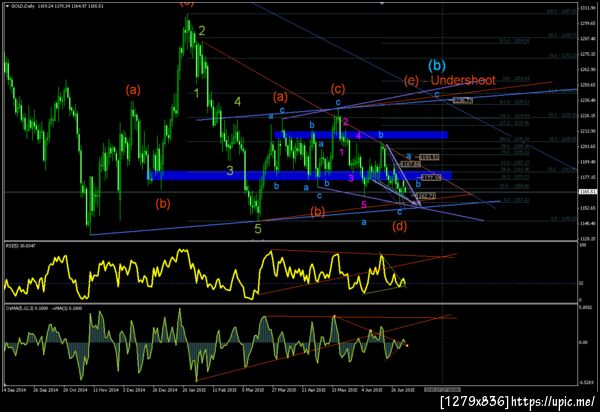Click the 20 Jan 2015 date label
600x412 pixels.
click(195, 390)
